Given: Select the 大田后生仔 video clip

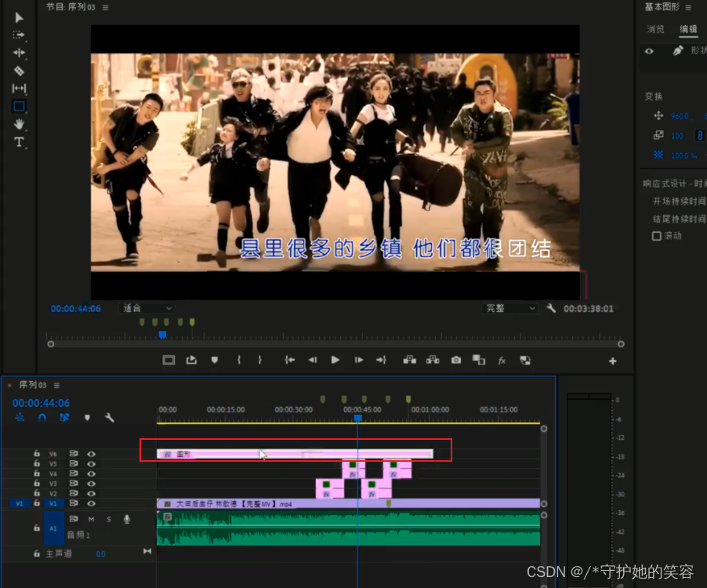Looking at the screenshot, I should pyautogui.click(x=348, y=503).
